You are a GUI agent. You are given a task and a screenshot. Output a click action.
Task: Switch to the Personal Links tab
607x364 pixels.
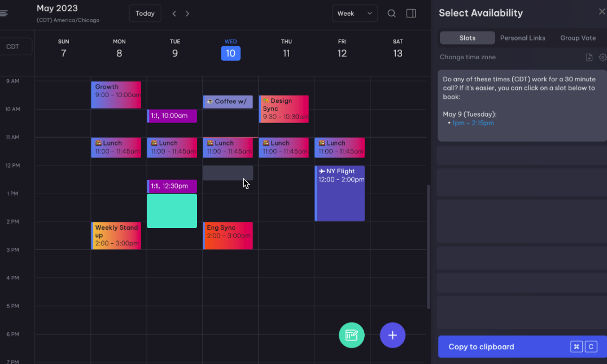522,38
